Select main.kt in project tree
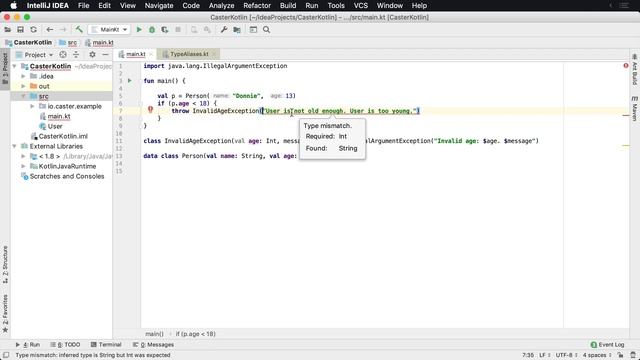This screenshot has height=360, width=640. pos(59,116)
